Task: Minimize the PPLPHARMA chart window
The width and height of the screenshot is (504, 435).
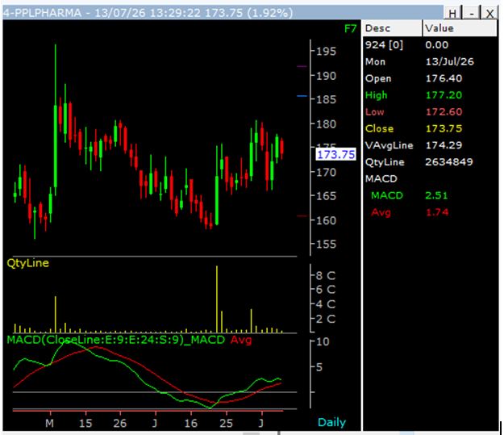Action: (x=471, y=13)
